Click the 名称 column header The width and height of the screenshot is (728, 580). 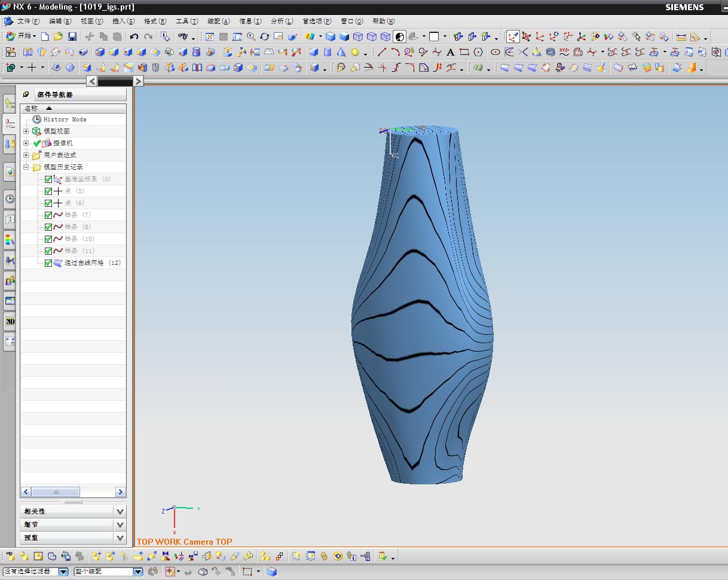click(x=73, y=108)
